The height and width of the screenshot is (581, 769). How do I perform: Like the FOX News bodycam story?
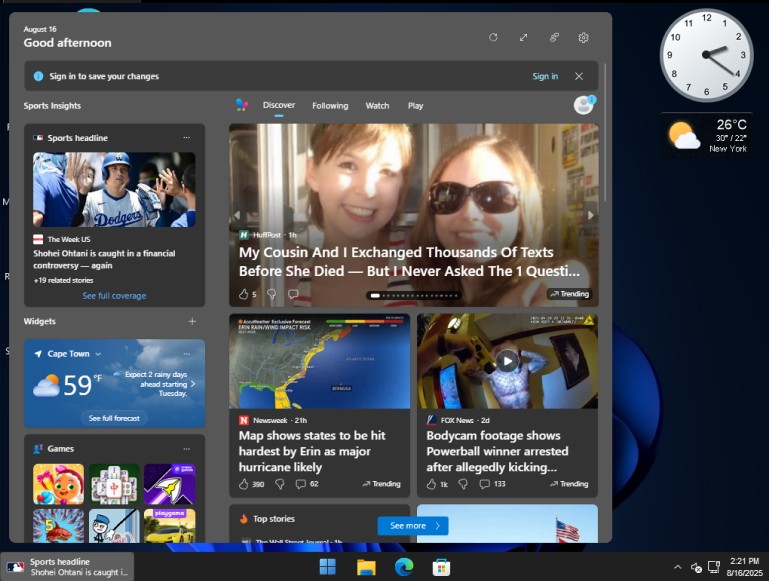pos(431,484)
